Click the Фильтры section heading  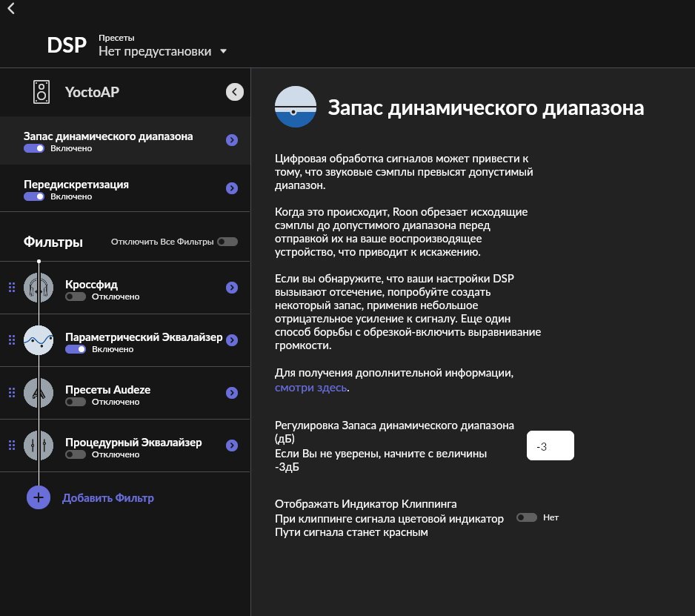pos(53,242)
